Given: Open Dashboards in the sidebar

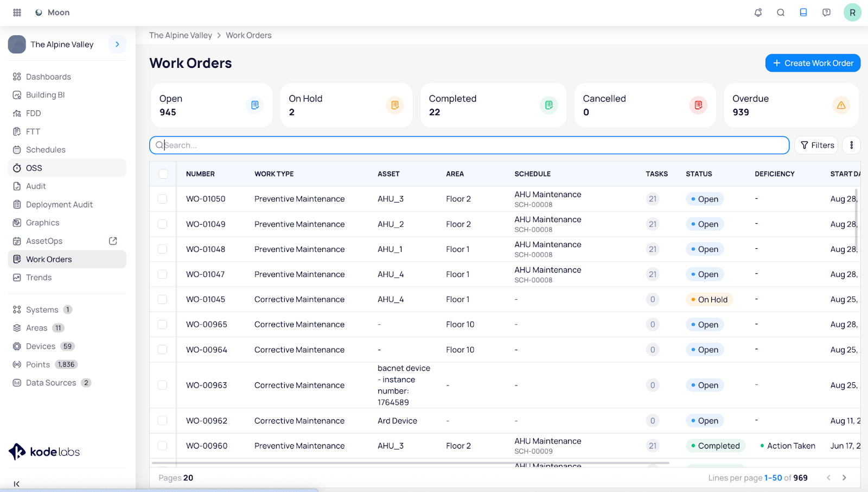Looking at the screenshot, I should coord(67,77).
